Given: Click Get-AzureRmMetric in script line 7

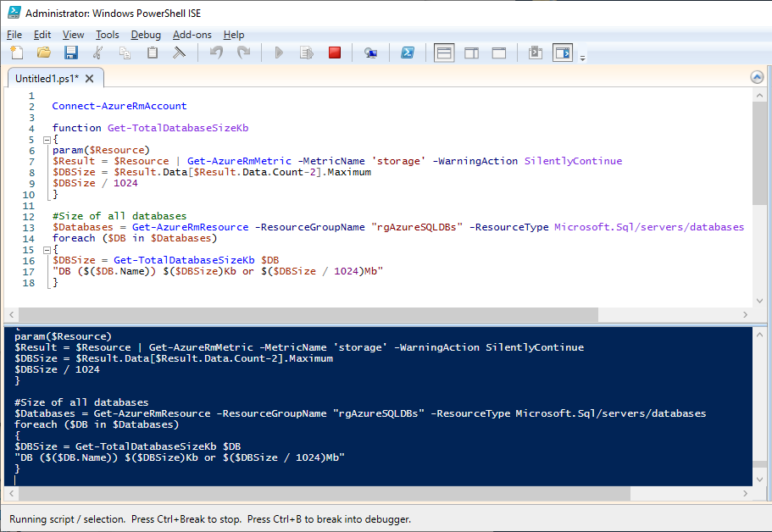Looking at the screenshot, I should click(239, 161).
